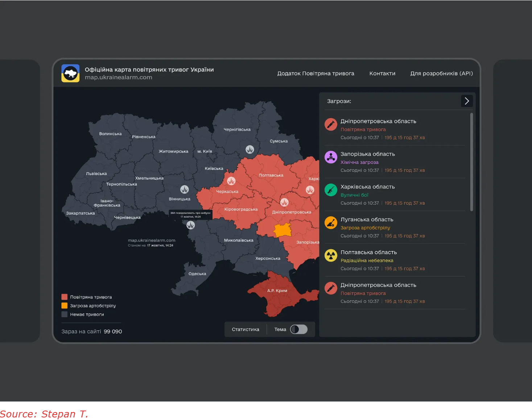The image size is (532, 420).
Task: Click the Івано-Франківська region on map
Action: click(x=107, y=203)
